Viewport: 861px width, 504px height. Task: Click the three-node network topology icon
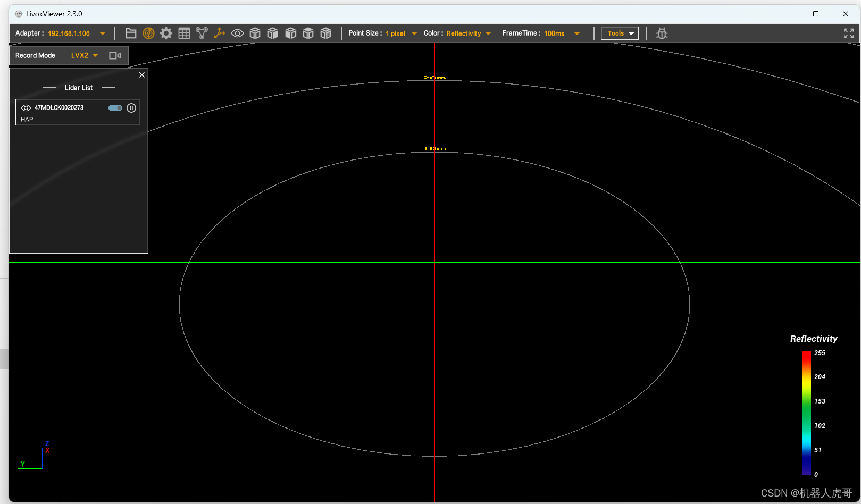[x=202, y=33]
